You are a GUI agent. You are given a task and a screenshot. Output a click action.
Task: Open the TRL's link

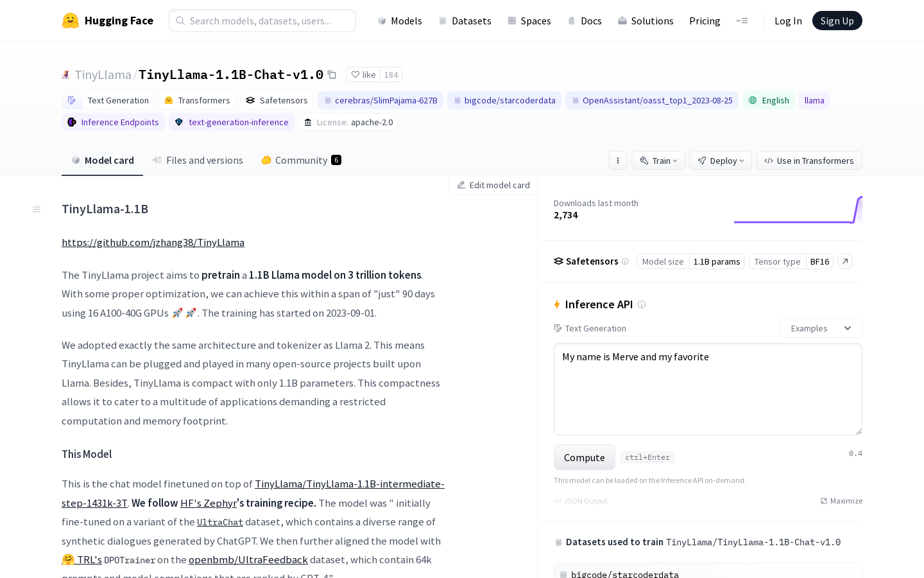pos(82,560)
